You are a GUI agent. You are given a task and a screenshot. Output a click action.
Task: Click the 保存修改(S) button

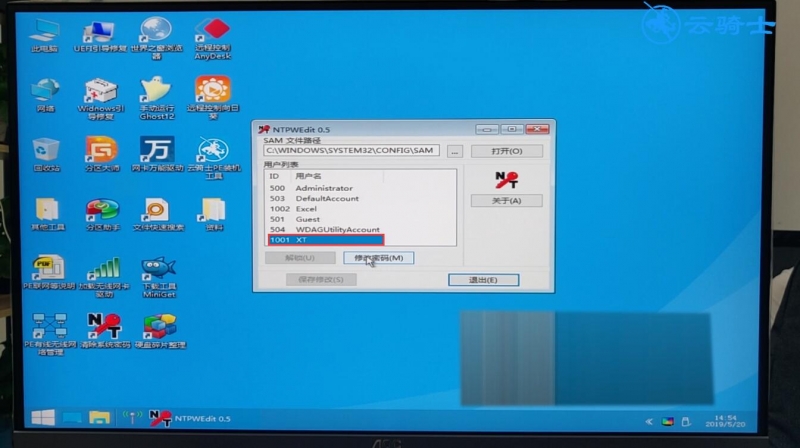[321, 279]
